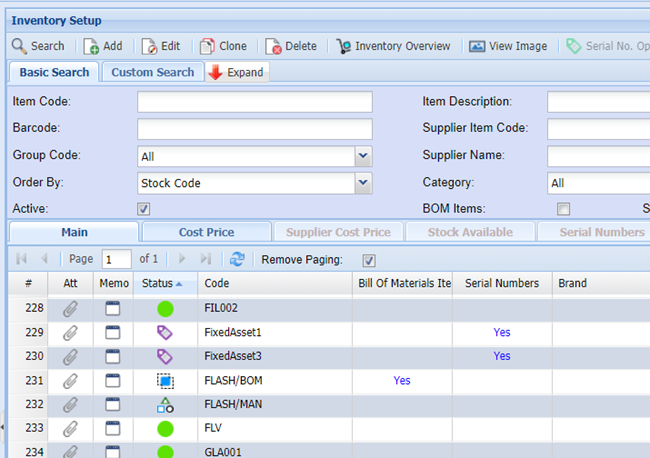Delete the selected inventory item
Viewport: 650px width, 458px height.
(291, 46)
